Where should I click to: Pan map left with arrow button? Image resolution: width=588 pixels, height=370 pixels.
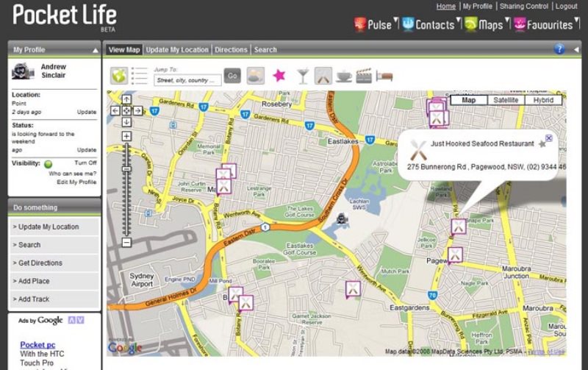coord(115,110)
